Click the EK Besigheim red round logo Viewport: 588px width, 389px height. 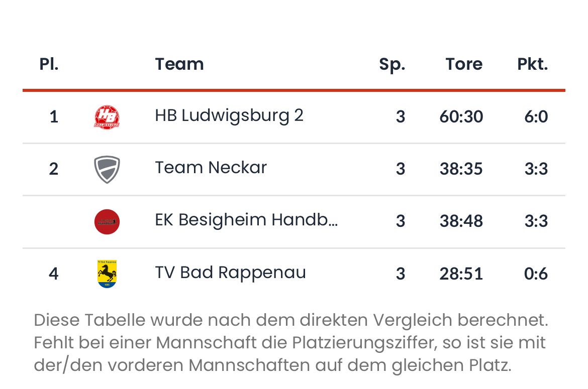point(107,221)
